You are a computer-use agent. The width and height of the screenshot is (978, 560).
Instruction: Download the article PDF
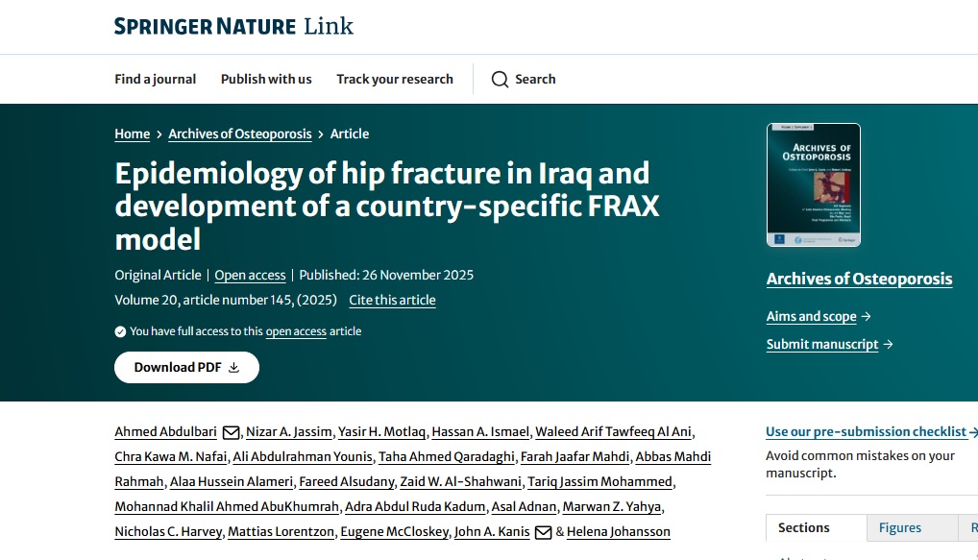tap(186, 367)
